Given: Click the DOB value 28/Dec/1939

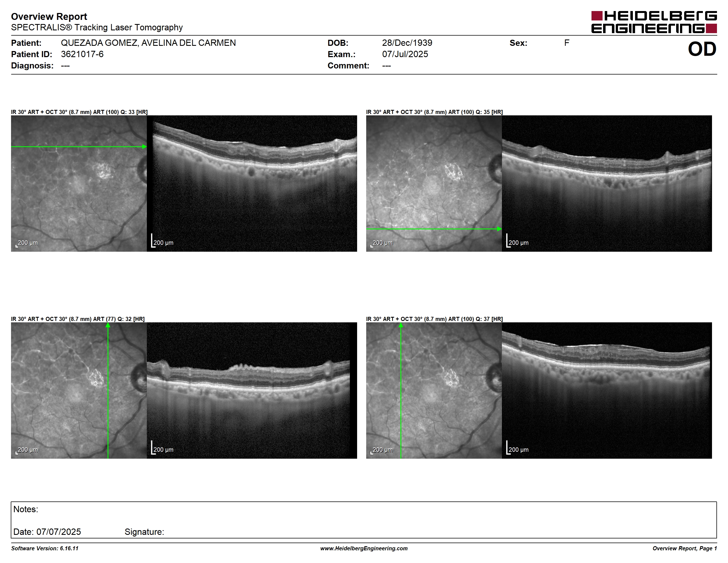Looking at the screenshot, I should [407, 43].
